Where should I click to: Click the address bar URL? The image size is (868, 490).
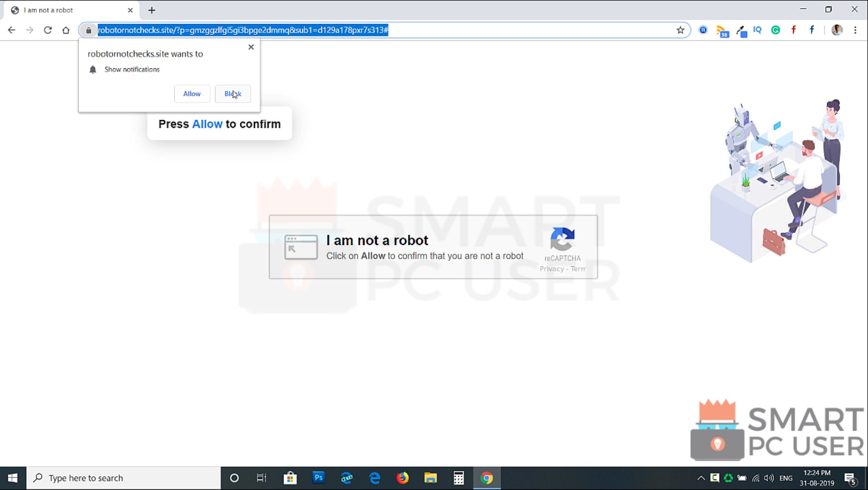pos(243,30)
